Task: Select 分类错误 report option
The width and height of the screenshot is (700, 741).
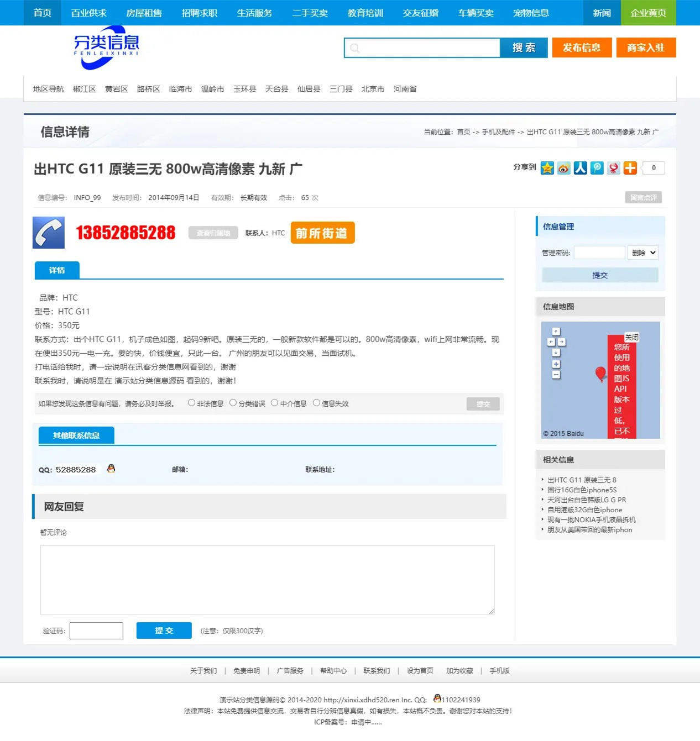Action: (x=233, y=403)
